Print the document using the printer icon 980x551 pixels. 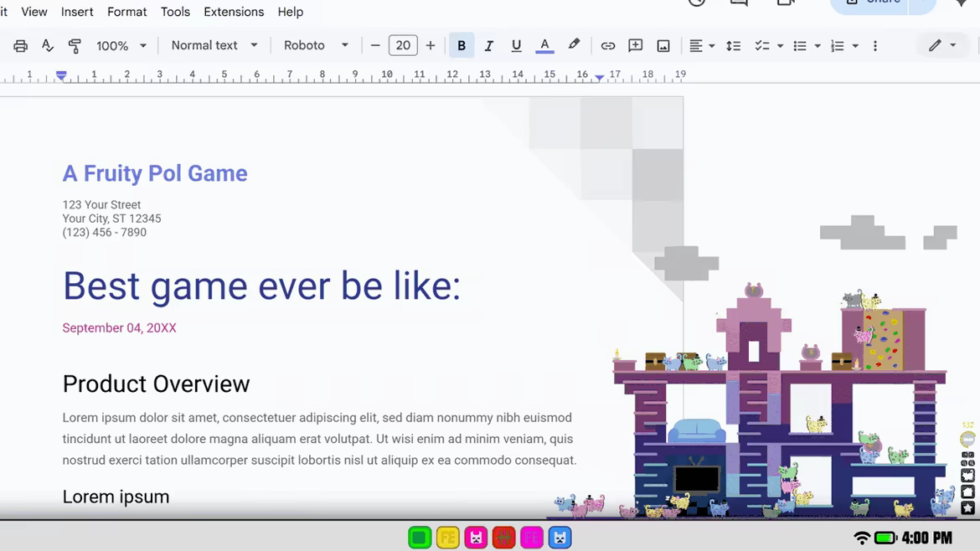click(x=21, y=45)
